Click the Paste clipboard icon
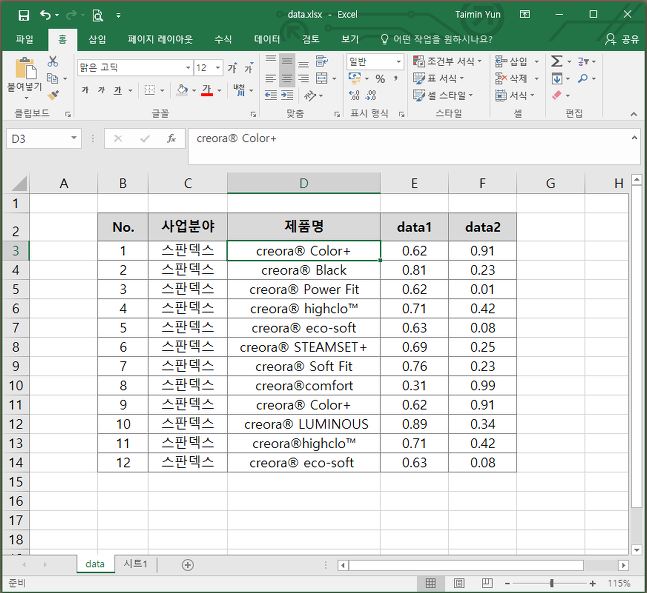Image resolution: width=647 pixels, height=593 pixels. click(26, 69)
